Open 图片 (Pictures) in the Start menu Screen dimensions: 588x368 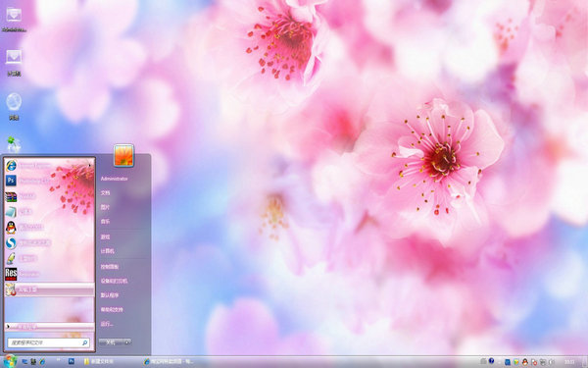tap(106, 207)
